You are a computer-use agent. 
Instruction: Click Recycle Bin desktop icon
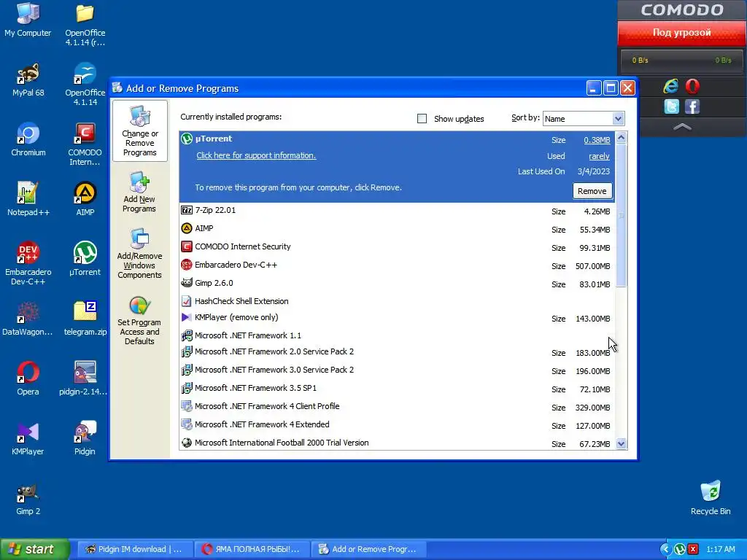[x=711, y=498]
